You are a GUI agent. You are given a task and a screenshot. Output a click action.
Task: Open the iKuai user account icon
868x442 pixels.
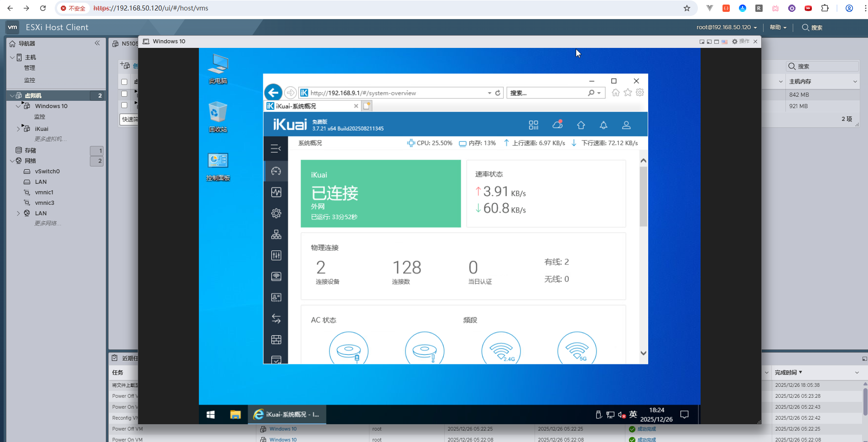tap(626, 125)
